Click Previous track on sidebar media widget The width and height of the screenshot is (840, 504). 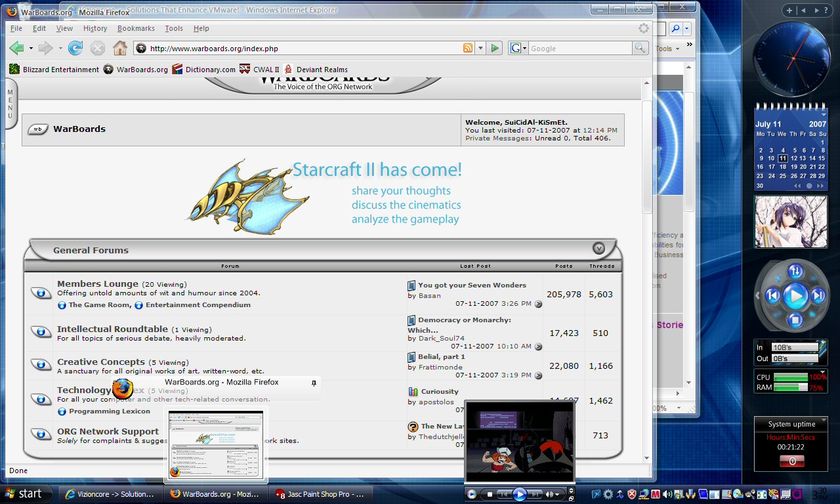click(x=772, y=296)
